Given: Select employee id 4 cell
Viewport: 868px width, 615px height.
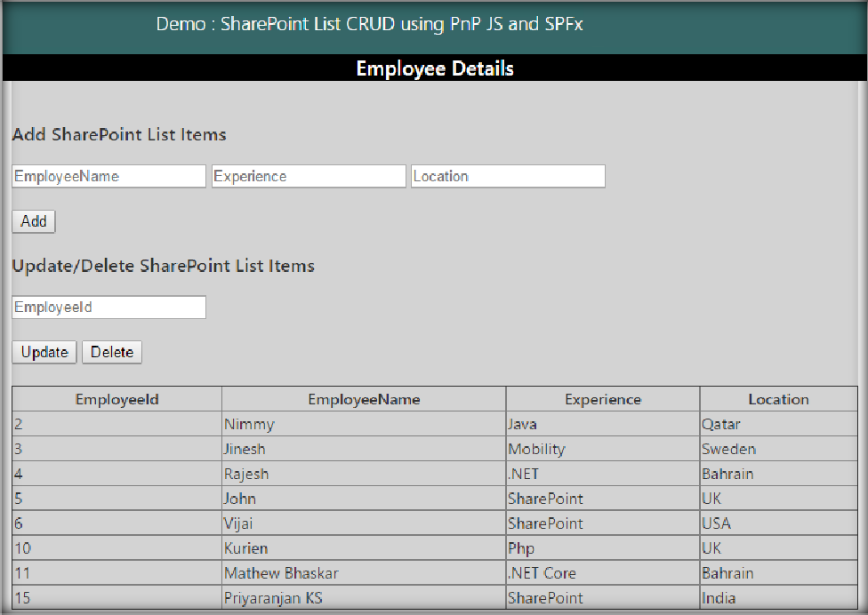Looking at the screenshot, I should (117, 474).
